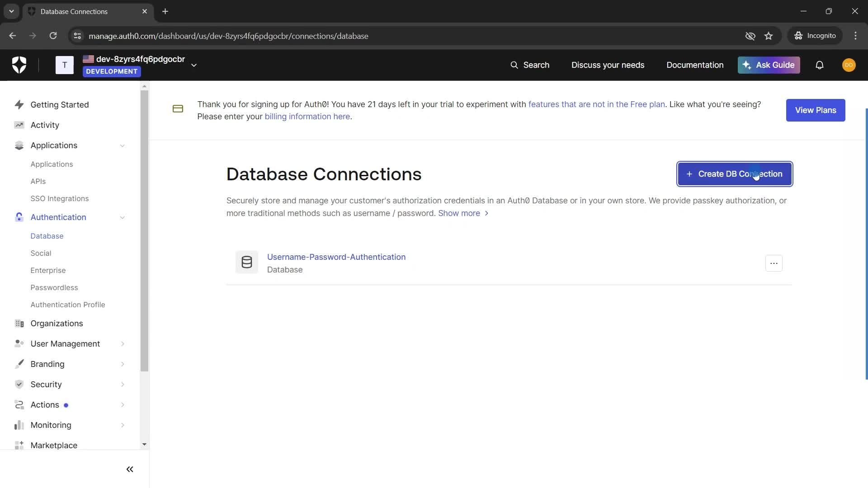868x488 pixels.
Task: Collapse the Applications section chevron
Action: 123,145
